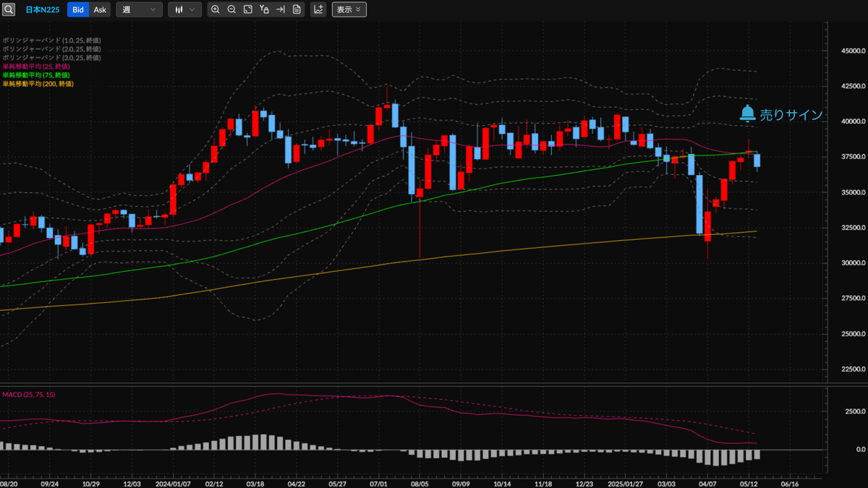Screen dimensions: 868x488
Task: Select the candlestick chart type icon
Action: (180, 9)
